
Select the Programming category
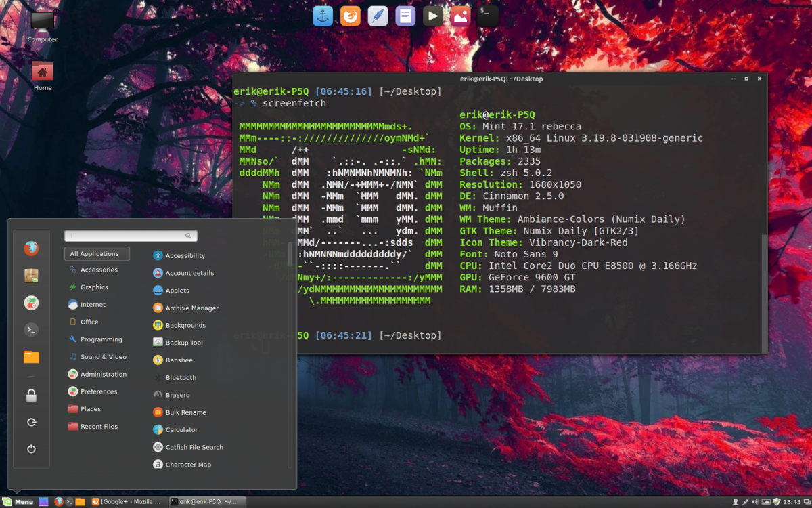click(x=97, y=339)
